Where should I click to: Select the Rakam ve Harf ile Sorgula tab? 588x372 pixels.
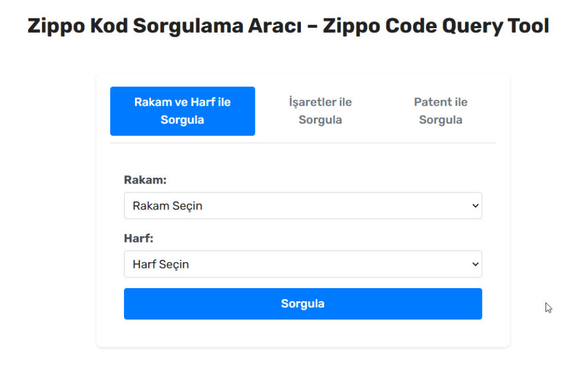pyautogui.click(x=183, y=111)
